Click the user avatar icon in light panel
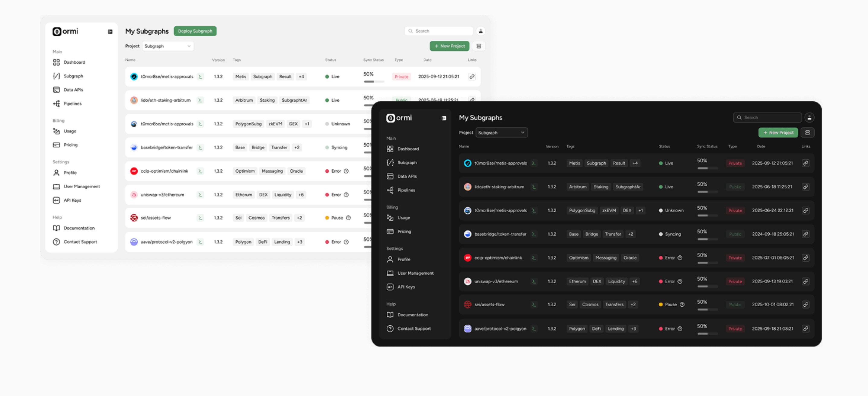The width and height of the screenshot is (868, 396). [480, 31]
